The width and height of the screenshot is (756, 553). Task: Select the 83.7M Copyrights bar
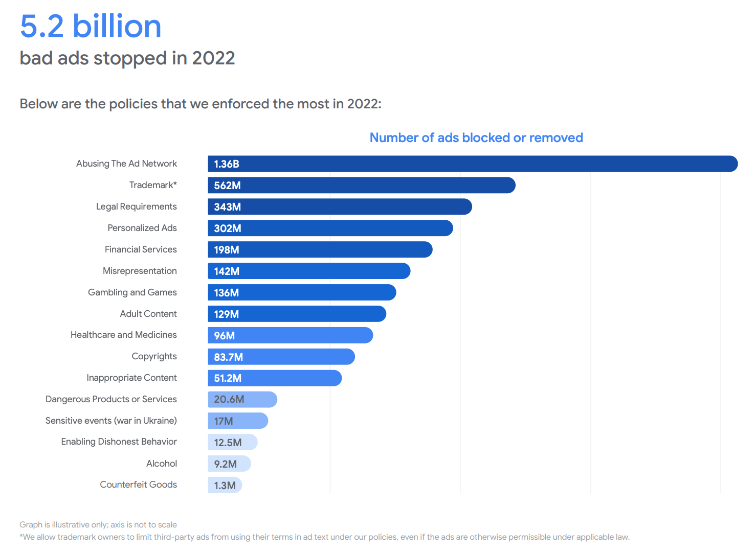click(281, 357)
